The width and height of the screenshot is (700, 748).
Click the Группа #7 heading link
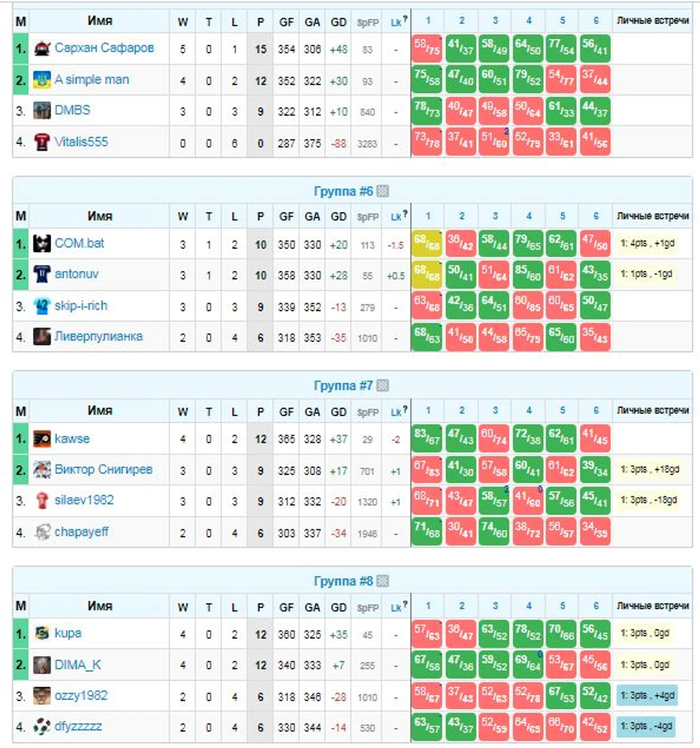tap(343, 386)
